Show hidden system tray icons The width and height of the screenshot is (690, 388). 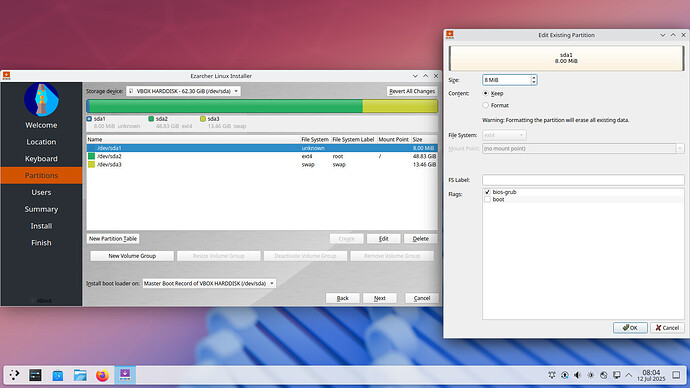[x=629, y=375]
